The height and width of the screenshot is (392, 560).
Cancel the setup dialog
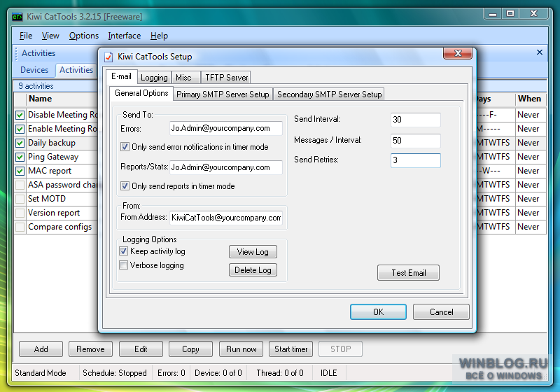point(442,312)
